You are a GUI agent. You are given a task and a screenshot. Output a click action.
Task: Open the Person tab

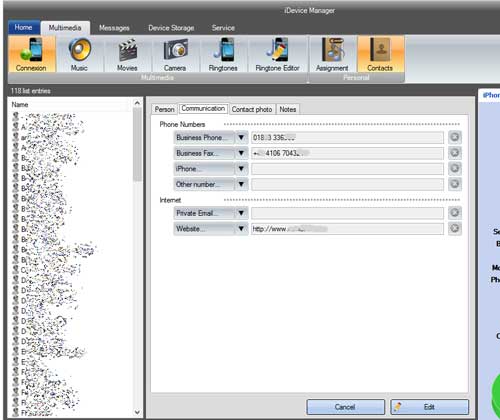point(165,109)
